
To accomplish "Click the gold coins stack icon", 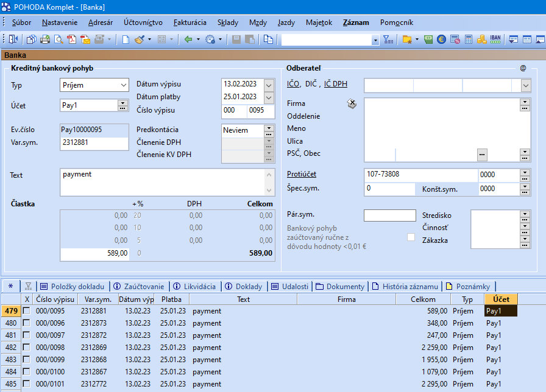I will point(482,40).
